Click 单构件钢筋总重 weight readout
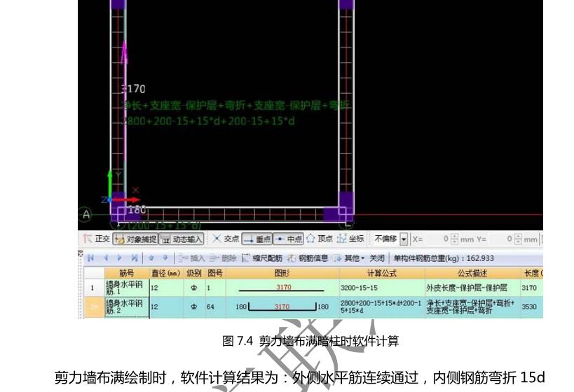Screen dimensions: 574x392 [444, 258]
